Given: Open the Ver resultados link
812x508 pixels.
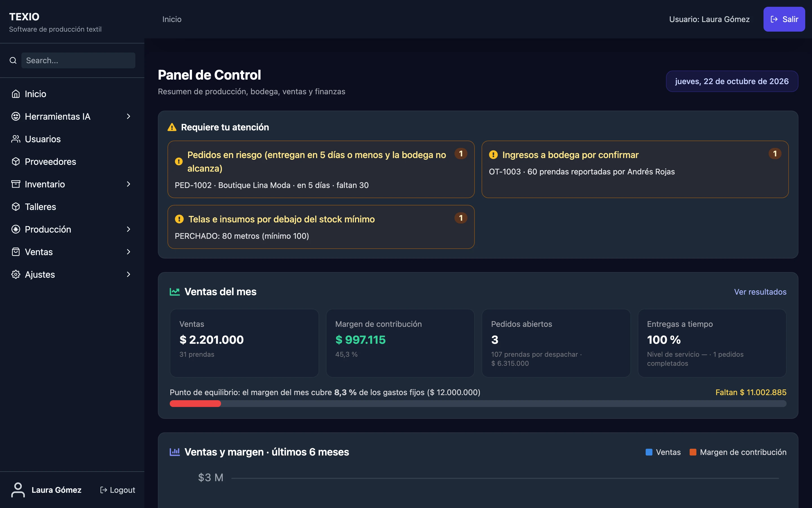Looking at the screenshot, I should click(760, 292).
